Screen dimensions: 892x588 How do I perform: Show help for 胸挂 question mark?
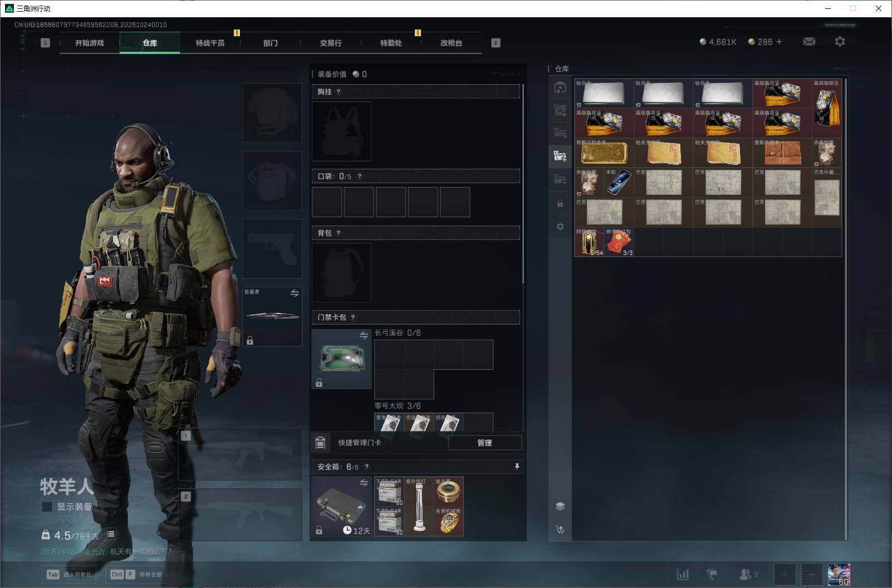click(x=339, y=92)
